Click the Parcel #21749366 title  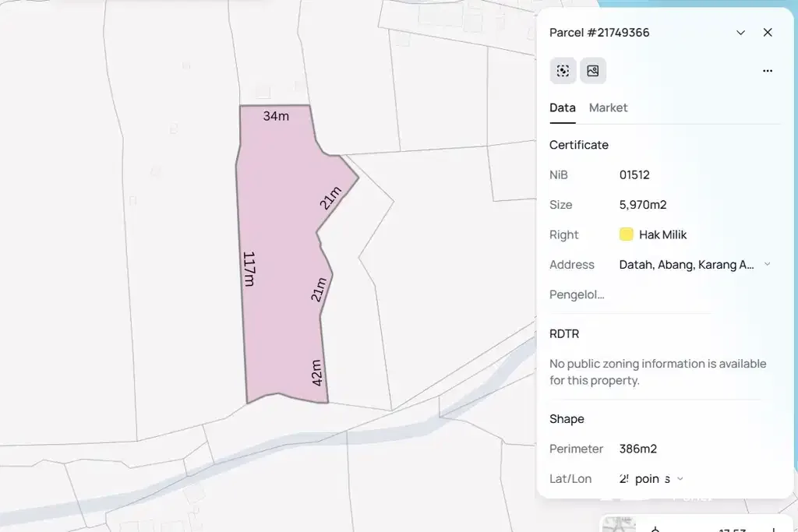point(599,33)
